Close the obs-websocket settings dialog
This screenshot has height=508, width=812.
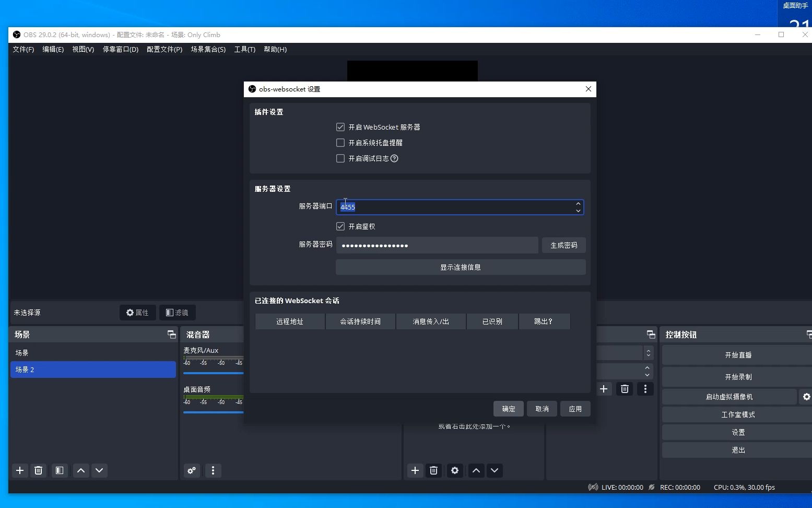tap(589, 89)
